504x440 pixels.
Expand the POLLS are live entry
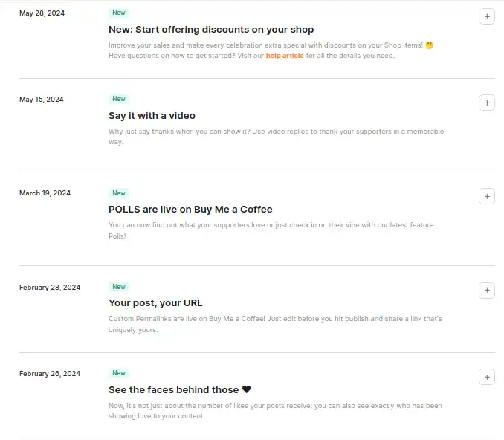coord(487,197)
